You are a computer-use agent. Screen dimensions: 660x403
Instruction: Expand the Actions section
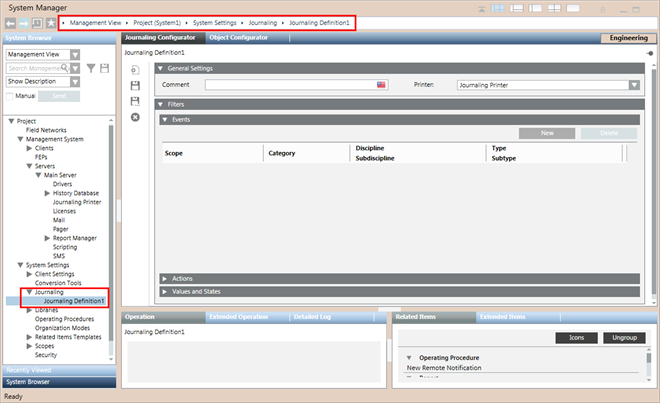[166, 278]
